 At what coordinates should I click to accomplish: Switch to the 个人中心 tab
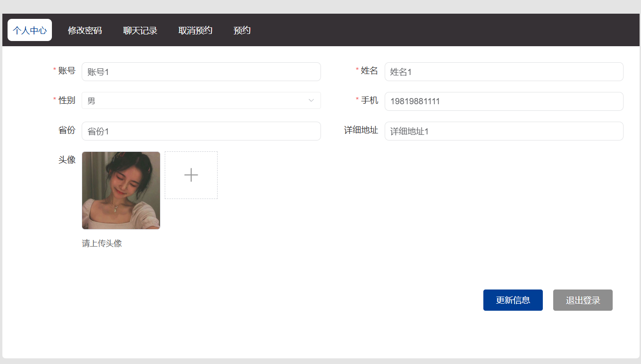click(x=30, y=30)
